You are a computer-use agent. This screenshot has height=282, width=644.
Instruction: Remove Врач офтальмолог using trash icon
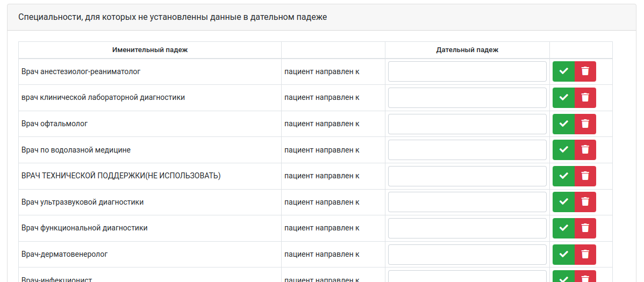[x=585, y=124]
